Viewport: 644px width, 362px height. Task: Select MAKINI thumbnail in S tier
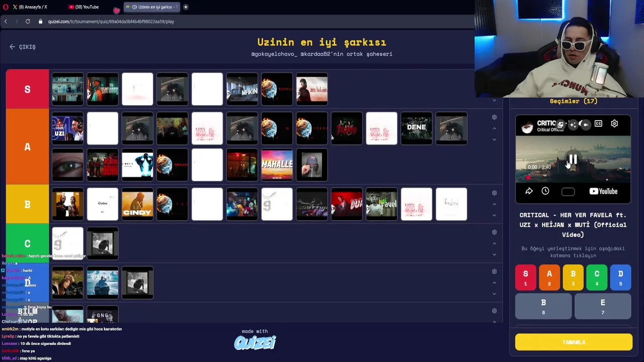tap(242, 89)
